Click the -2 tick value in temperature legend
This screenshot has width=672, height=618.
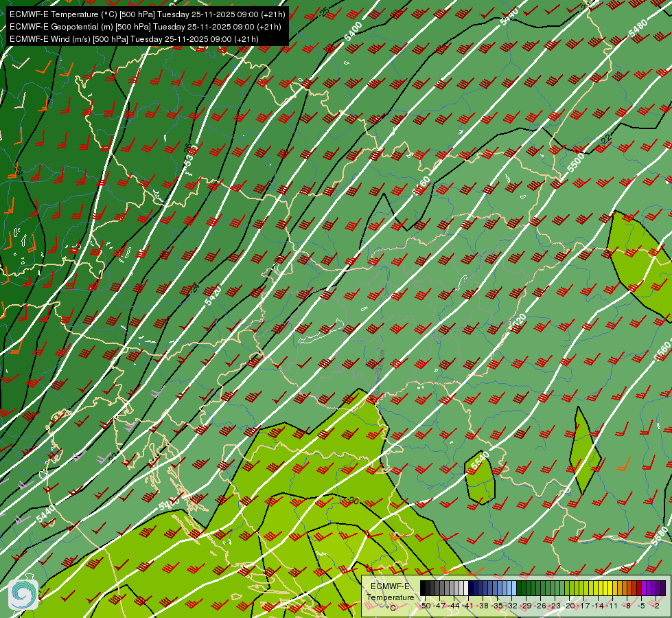(656, 606)
